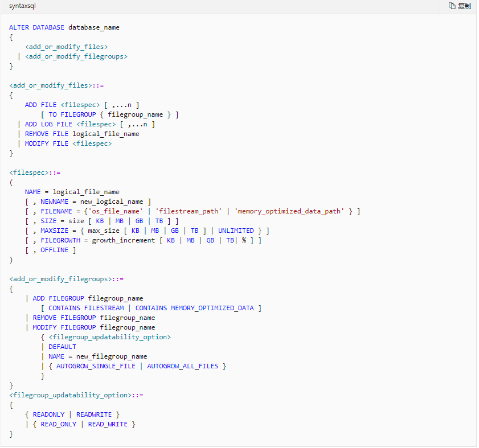Select the ALTER DATABASE keywords
The height and width of the screenshot is (448, 479).
(36, 27)
